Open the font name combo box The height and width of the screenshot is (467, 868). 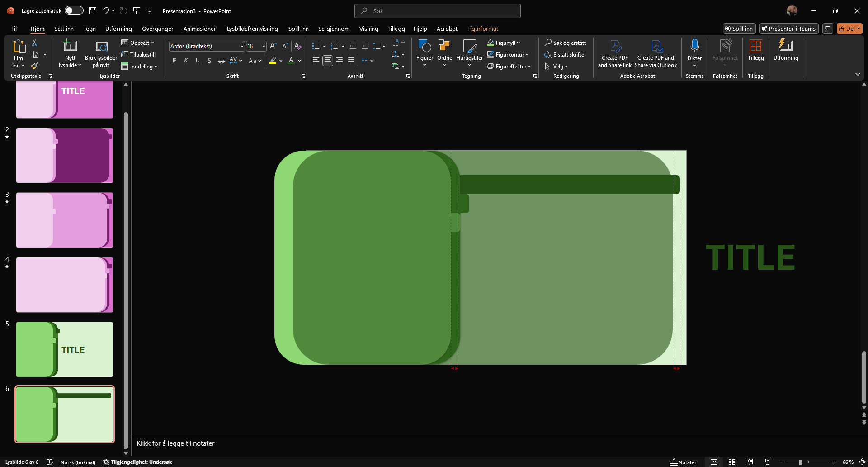pos(207,46)
